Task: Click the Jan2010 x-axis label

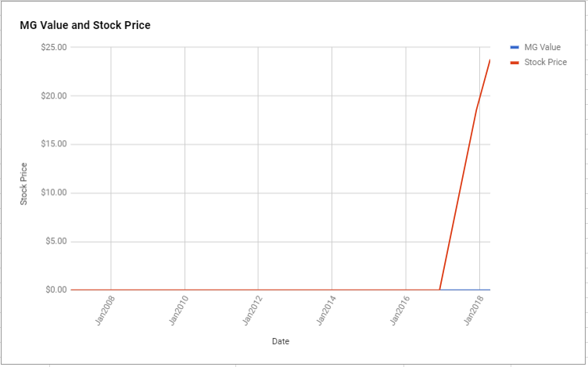Action: (178, 311)
